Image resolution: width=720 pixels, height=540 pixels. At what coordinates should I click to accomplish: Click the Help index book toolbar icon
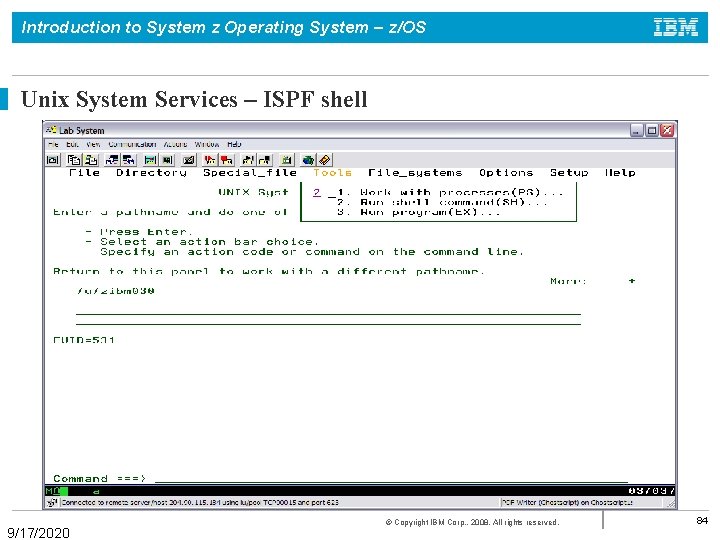(x=325, y=160)
